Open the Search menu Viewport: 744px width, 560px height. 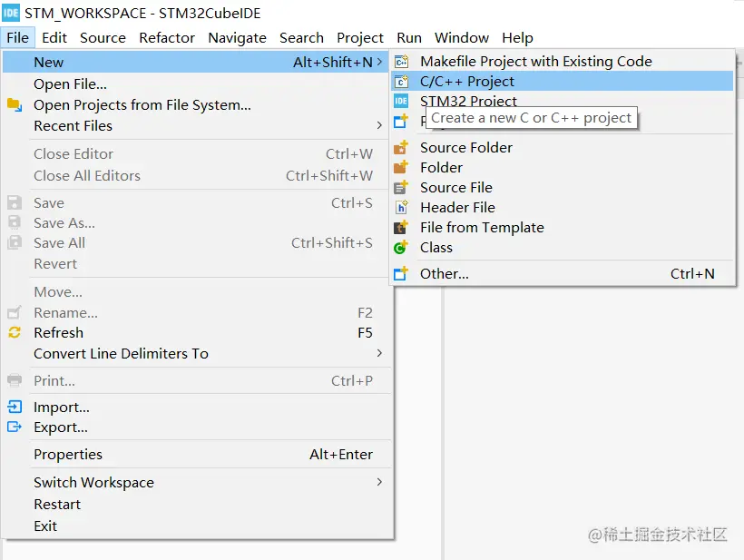[x=301, y=37]
